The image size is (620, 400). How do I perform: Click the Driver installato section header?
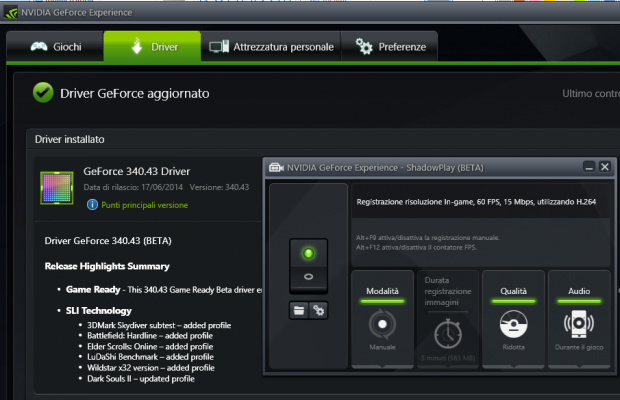pyautogui.click(x=70, y=139)
